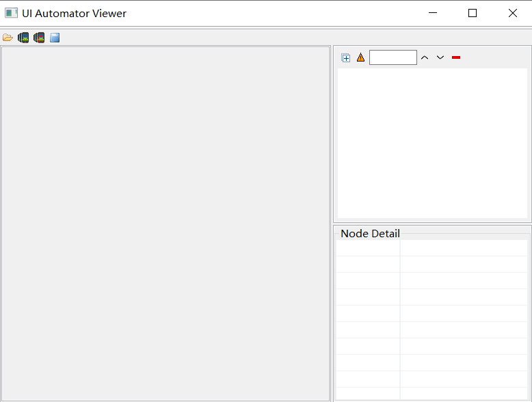Clear search results with red minus icon
This screenshot has height=402, width=532.
456,57
